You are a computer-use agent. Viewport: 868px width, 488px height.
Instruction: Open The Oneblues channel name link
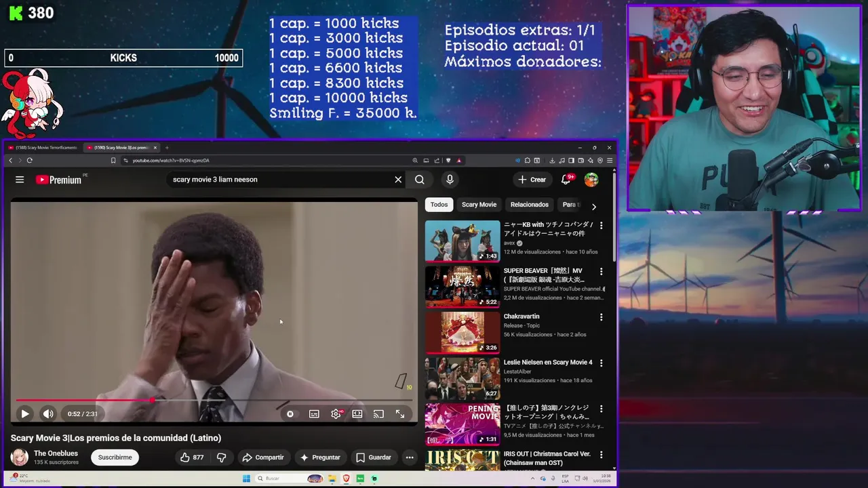(56, 453)
